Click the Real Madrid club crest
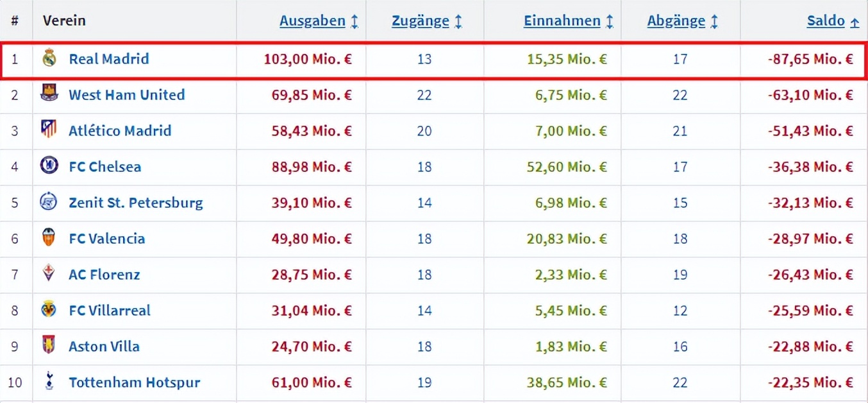This screenshot has width=868, height=403. coord(49,59)
